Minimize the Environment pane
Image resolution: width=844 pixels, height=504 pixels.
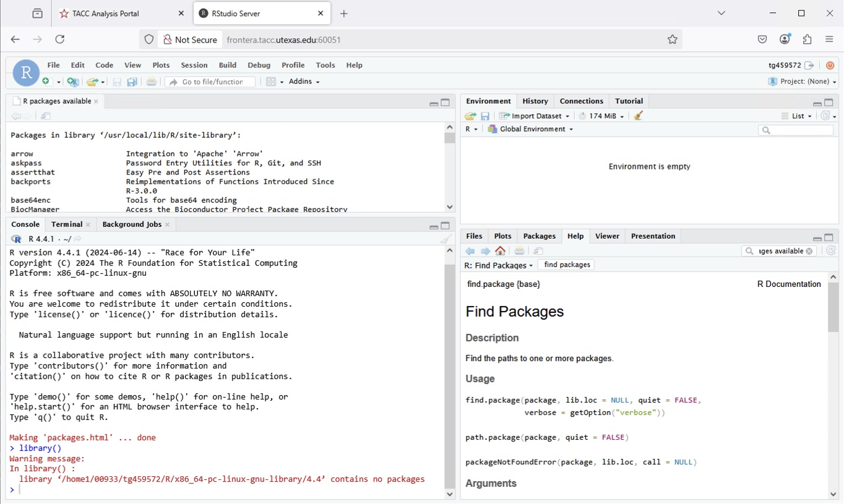[817, 103]
